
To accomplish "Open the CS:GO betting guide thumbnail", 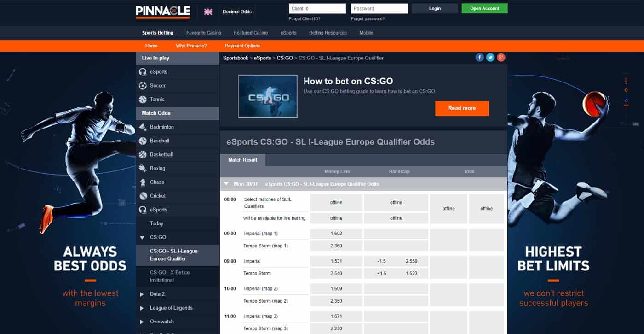I will (x=268, y=96).
